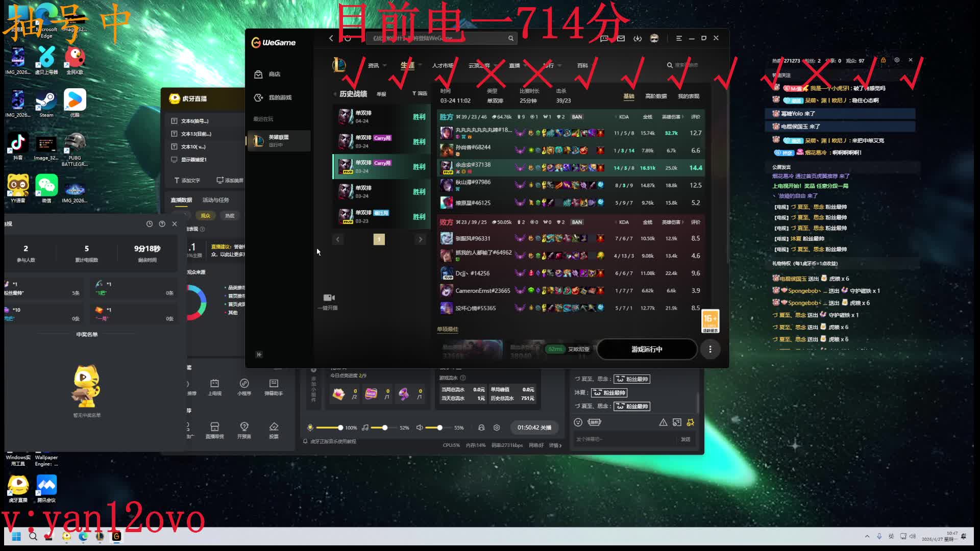
Task: Click the 01:50:42 关播 stop stream button
Action: pyautogui.click(x=534, y=428)
